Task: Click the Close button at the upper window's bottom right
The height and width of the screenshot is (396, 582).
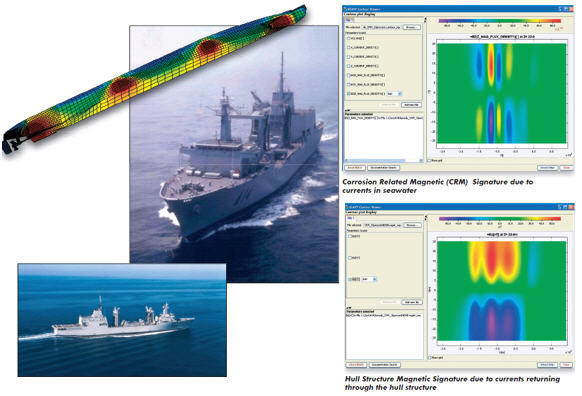Action: click(566, 168)
